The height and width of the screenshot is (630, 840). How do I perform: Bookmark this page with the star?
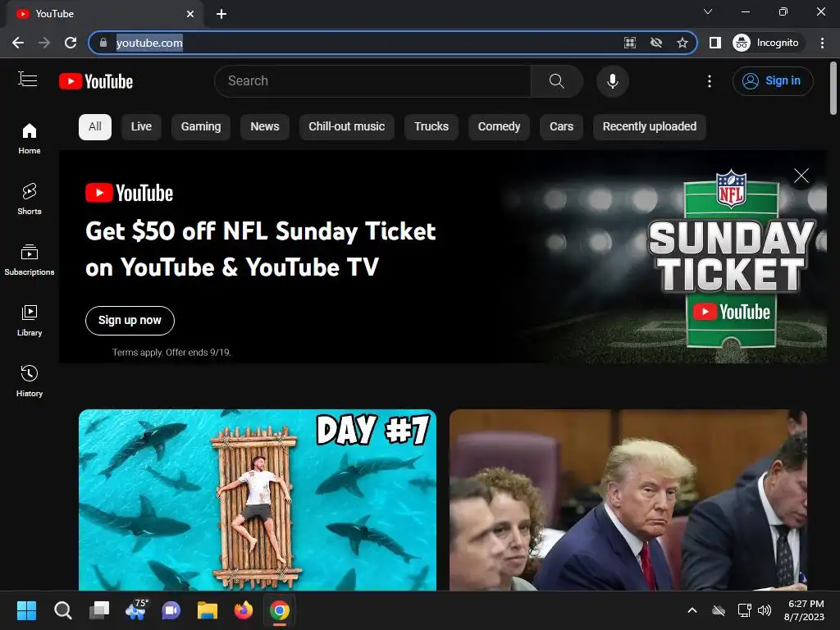point(682,43)
